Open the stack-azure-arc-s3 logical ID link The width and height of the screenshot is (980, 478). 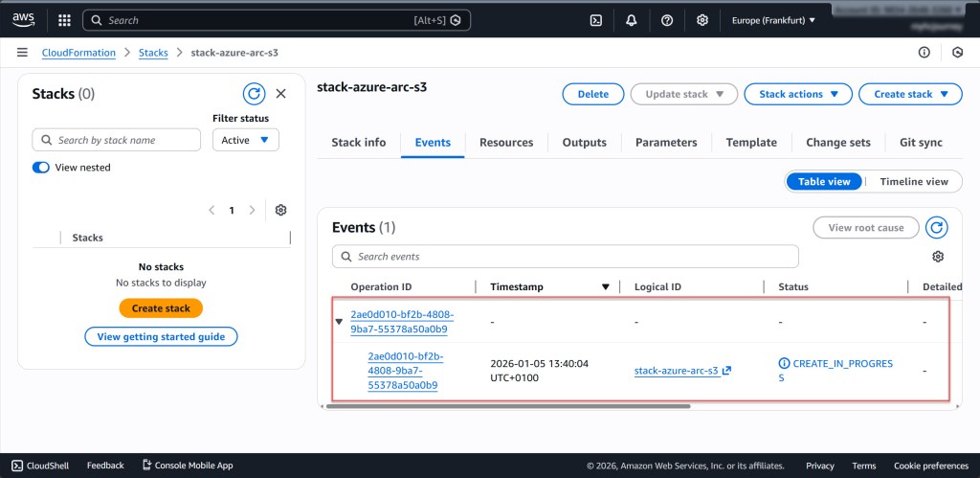pos(677,371)
